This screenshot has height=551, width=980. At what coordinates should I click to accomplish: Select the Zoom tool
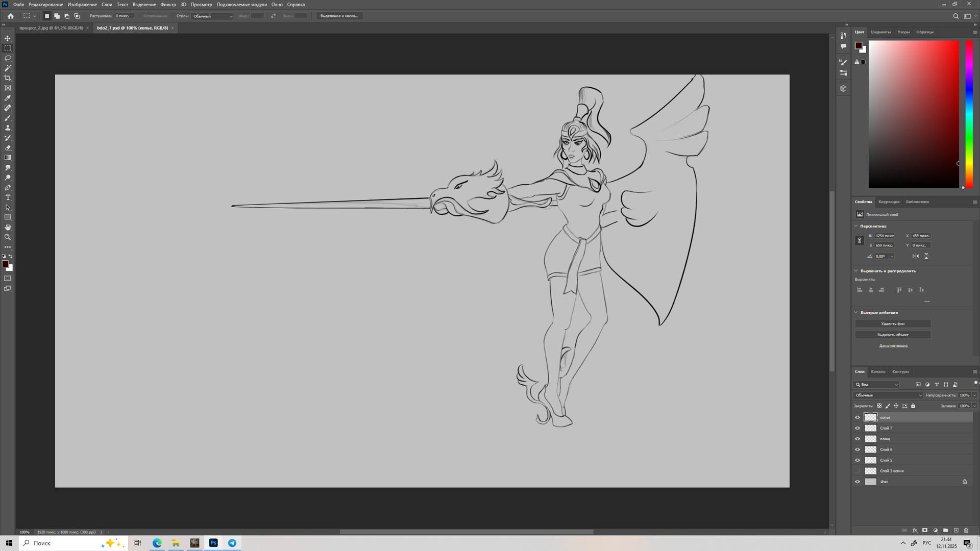click(x=8, y=237)
